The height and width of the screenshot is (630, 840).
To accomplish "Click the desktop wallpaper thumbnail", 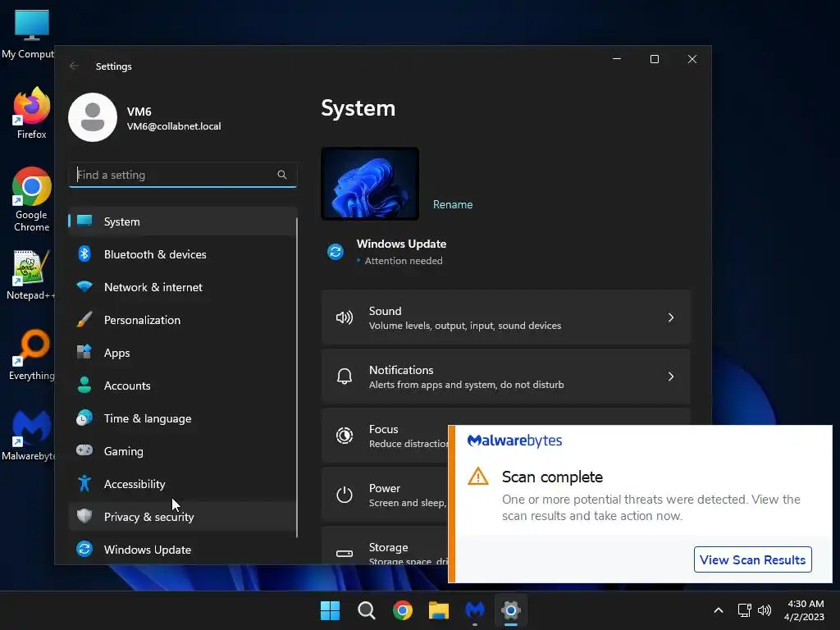I will (370, 183).
